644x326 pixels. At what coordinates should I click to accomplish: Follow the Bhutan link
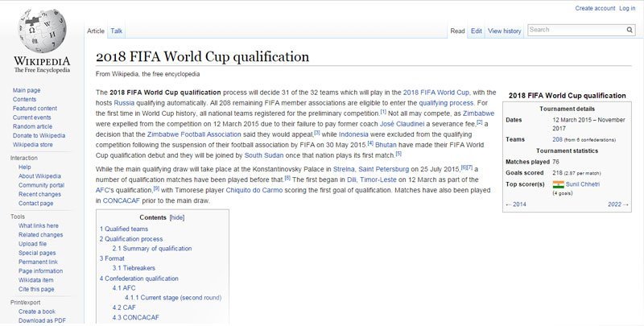click(386, 145)
